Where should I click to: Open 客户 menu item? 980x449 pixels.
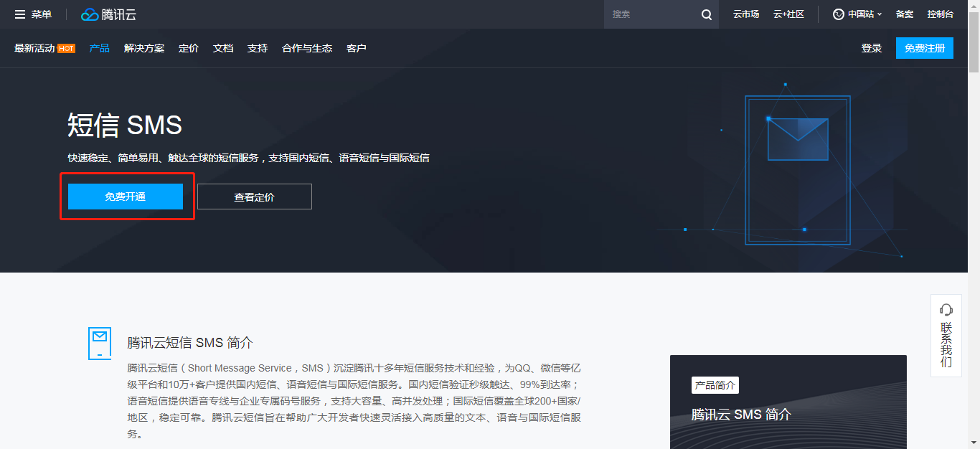click(357, 49)
